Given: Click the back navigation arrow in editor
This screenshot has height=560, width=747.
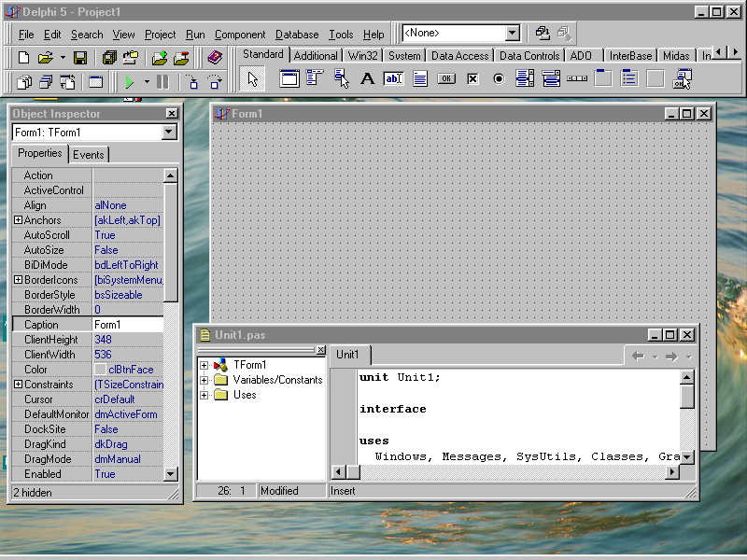Looking at the screenshot, I should pos(638,357).
